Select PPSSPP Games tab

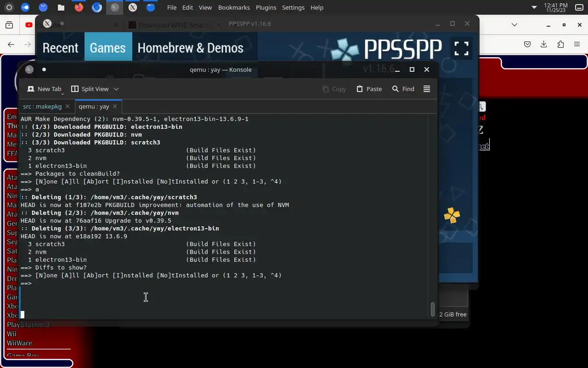(108, 48)
